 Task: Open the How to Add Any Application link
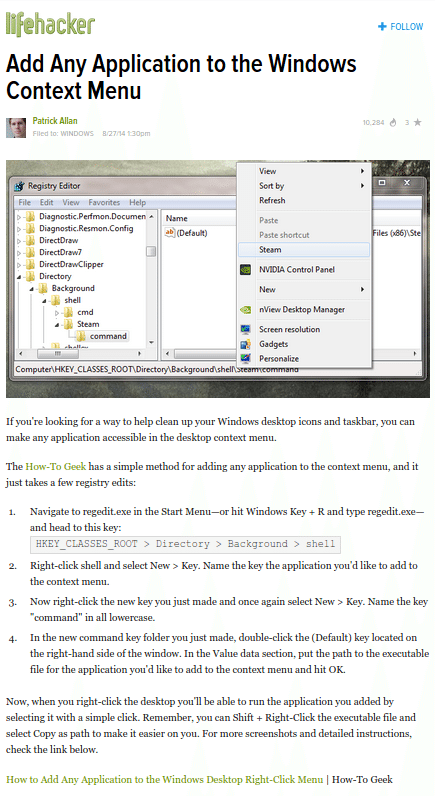[164, 779]
